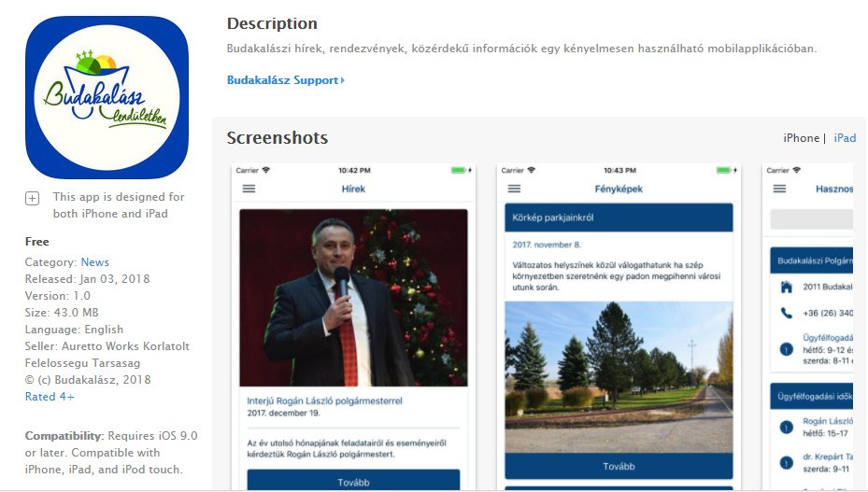Open hamburger menu in the Fényképek screenshot

(514, 189)
